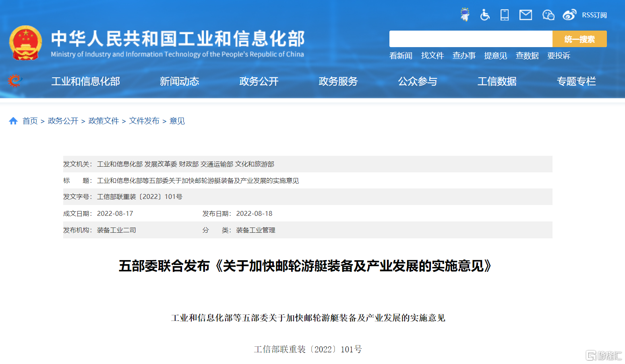Go to 文件发布 in the breadcrumb
The width and height of the screenshot is (625, 364).
(144, 121)
